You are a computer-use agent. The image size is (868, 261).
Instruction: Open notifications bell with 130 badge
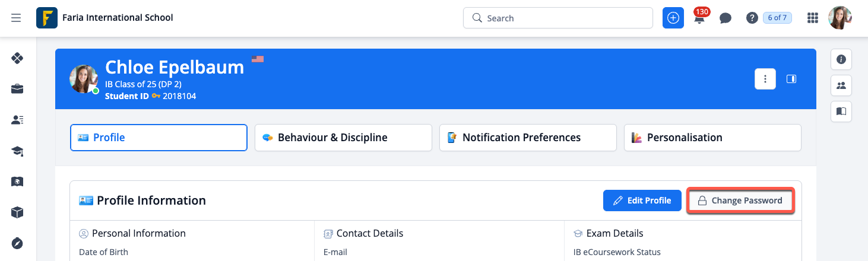(x=699, y=18)
